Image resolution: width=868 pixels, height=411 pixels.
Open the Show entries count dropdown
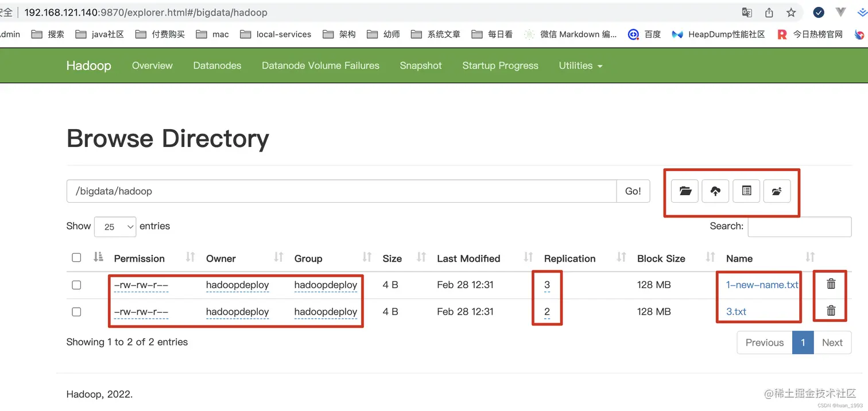coord(115,227)
